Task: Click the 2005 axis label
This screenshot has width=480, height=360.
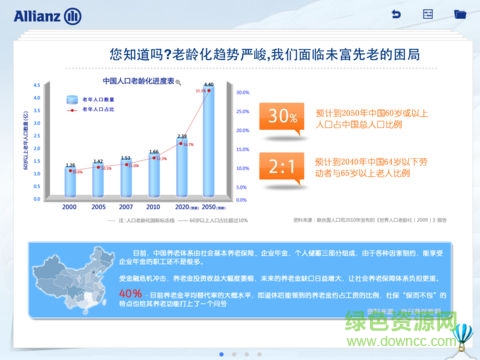Action: pyautogui.click(x=98, y=207)
